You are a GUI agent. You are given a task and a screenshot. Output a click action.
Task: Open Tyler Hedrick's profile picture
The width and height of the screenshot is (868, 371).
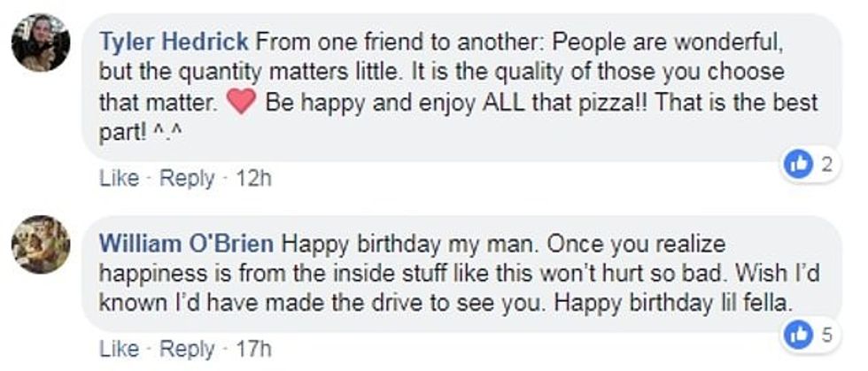pos(41,43)
